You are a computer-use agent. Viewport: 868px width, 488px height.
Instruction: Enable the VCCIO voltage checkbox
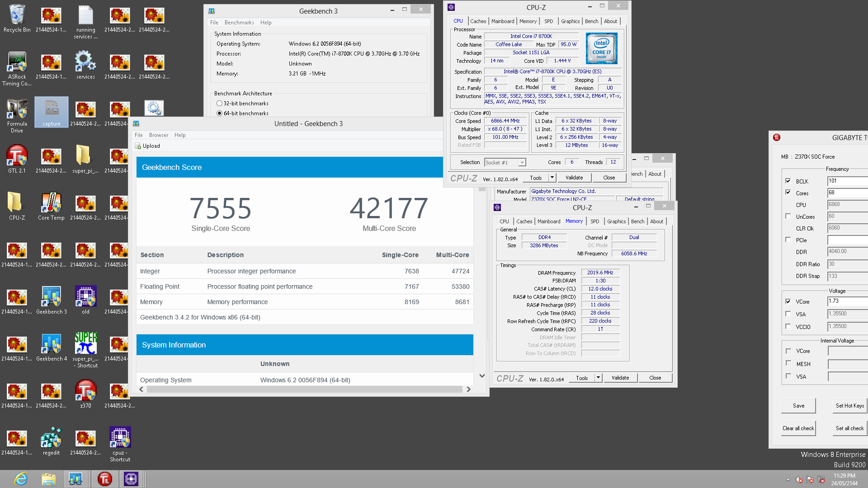(x=788, y=326)
